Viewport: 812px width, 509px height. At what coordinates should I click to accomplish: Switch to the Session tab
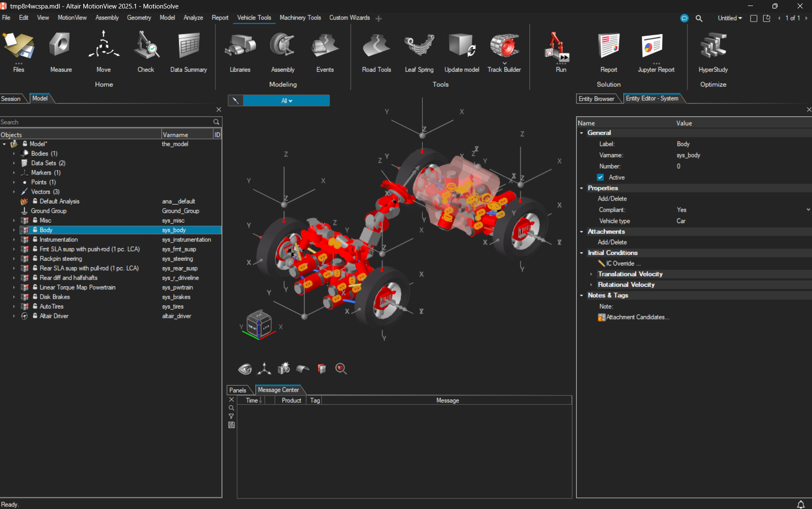tap(11, 99)
